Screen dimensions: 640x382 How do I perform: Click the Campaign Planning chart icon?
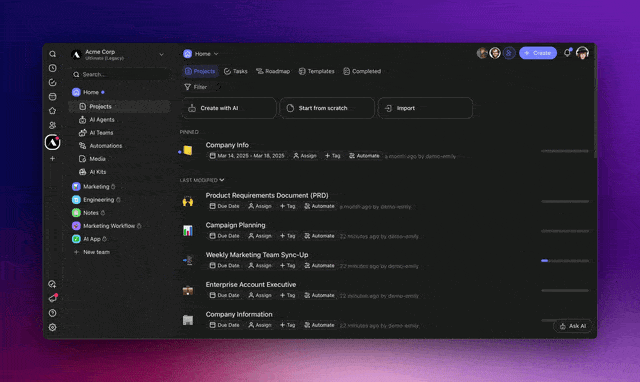[188, 231]
